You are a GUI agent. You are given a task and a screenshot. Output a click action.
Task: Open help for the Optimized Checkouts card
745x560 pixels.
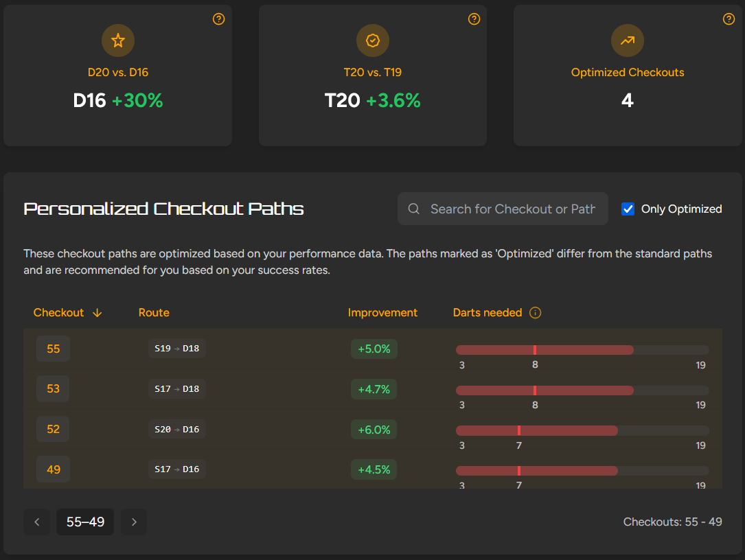coord(729,19)
